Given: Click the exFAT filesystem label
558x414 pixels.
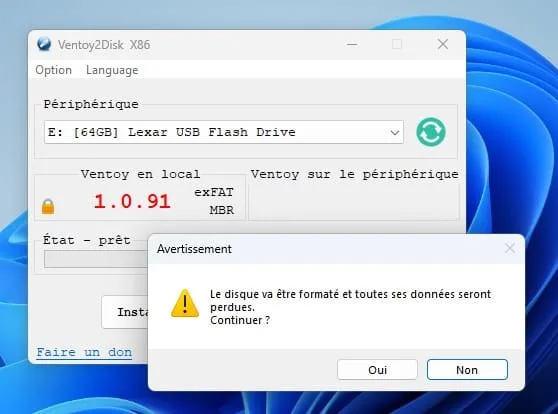Looking at the screenshot, I should pos(214,192).
